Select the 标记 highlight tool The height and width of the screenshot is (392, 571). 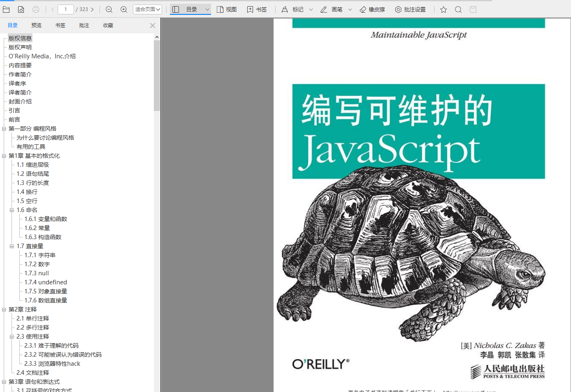tap(292, 9)
